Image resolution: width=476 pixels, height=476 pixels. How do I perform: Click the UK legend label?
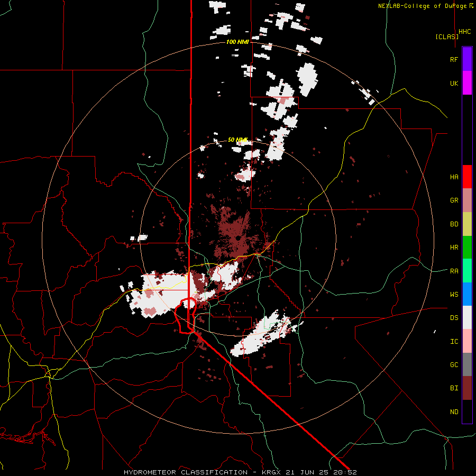point(454,83)
